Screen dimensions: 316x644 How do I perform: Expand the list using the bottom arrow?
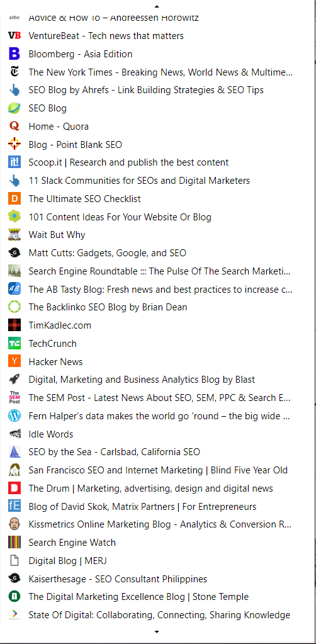pyautogui.click(x=157, y=631)
